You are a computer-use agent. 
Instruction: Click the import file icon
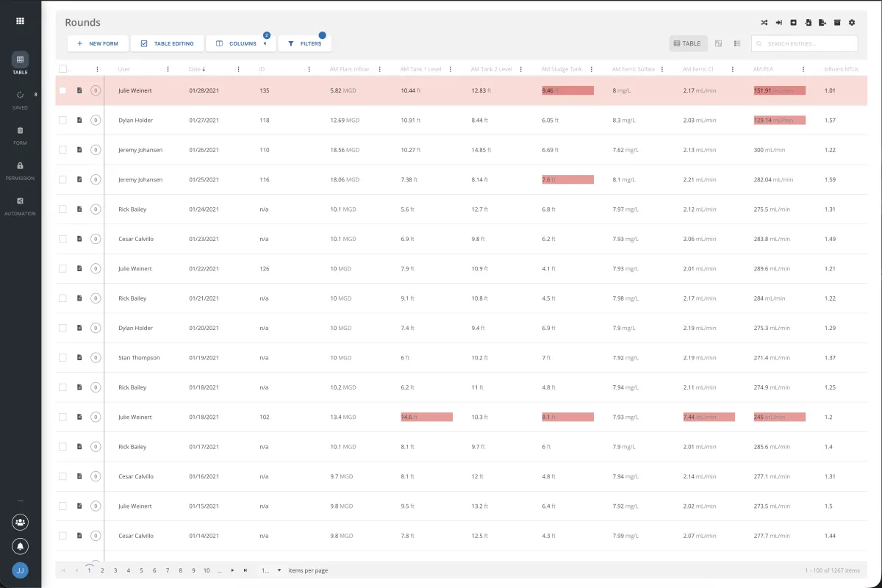click(808, 22)
